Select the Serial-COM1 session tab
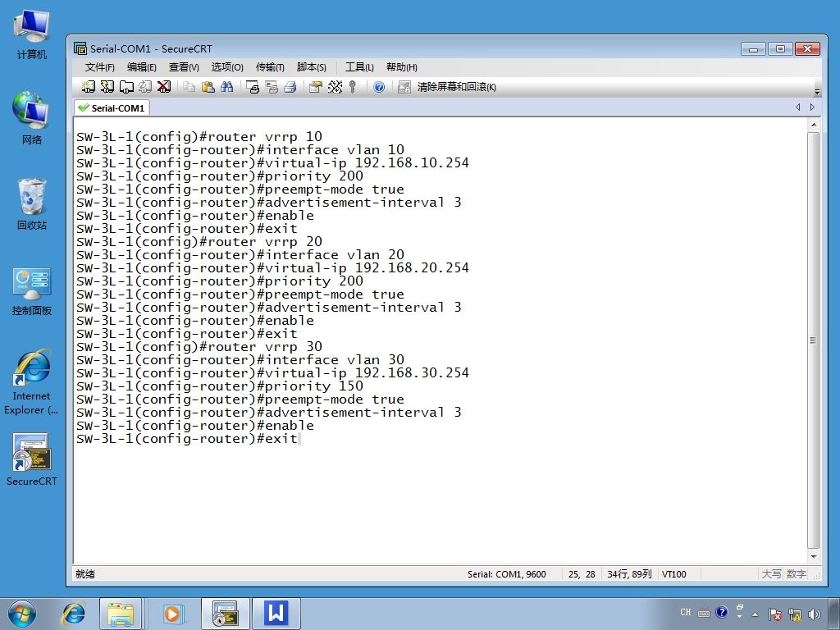 click(112, 107)
